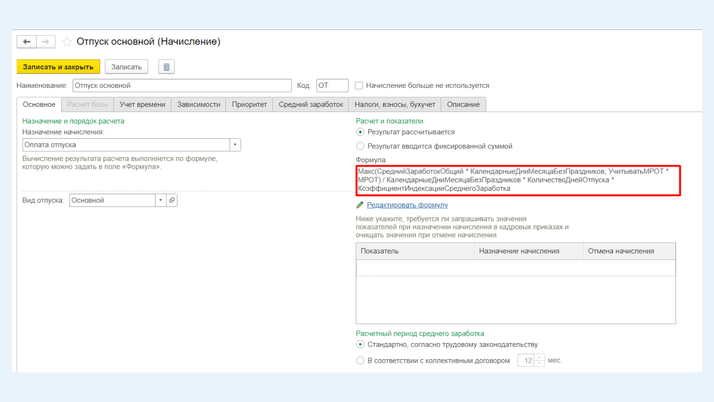Select Стандартно, согласно трудовому законодательству option

[360, 345]
